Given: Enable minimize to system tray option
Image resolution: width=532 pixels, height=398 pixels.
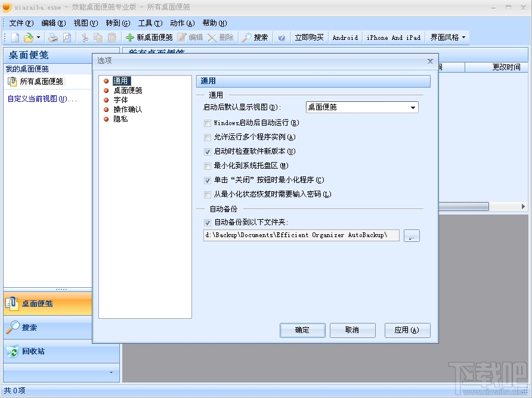Looking at the screenshot, I should click(207, 165).
